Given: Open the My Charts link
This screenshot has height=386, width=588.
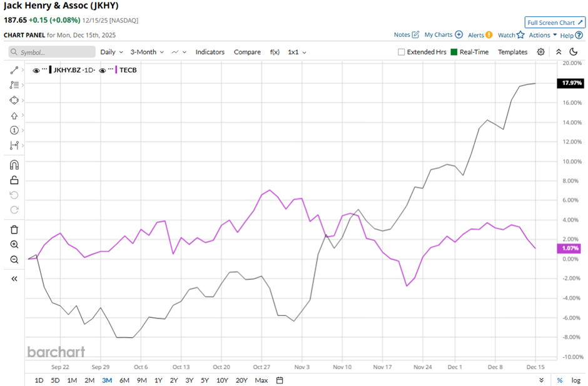Looking at the screenshot, I should [438, 34].
